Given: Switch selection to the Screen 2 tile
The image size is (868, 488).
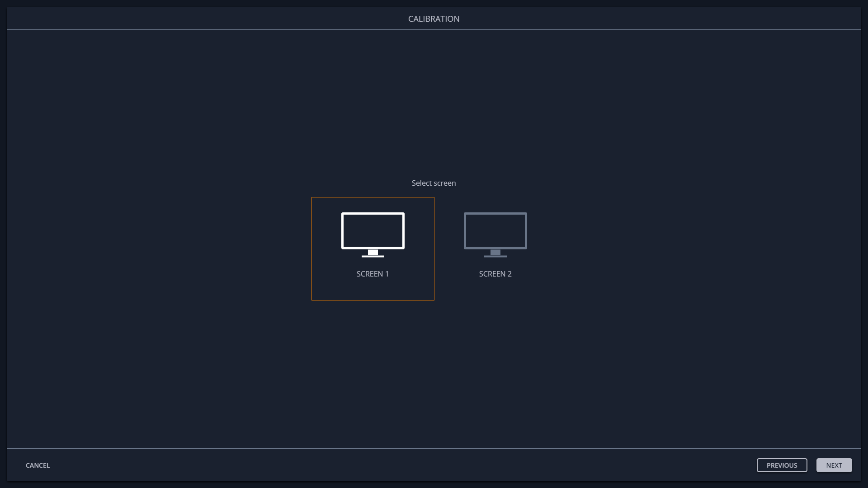Looking at the screenshot, I should (x=495, y=249).
